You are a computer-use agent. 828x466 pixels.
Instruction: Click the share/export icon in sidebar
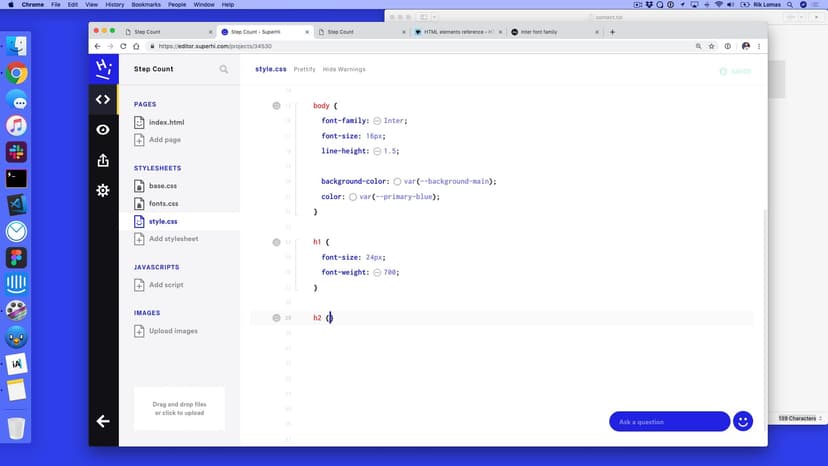[103, 160]
